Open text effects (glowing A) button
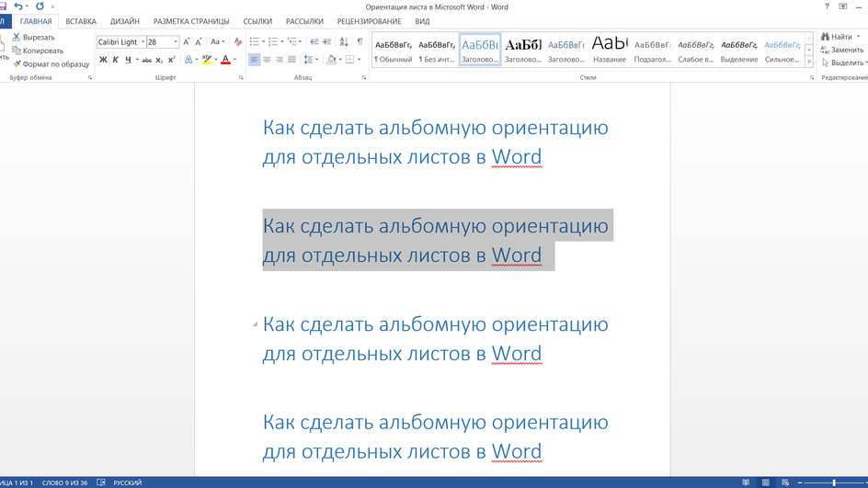868x488 pixels. (188, 60)
